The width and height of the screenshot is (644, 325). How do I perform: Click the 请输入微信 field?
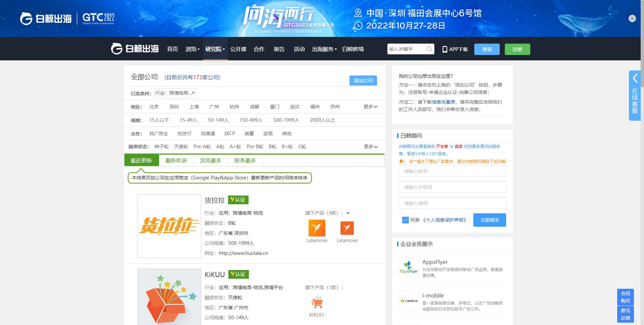[452, 203]
